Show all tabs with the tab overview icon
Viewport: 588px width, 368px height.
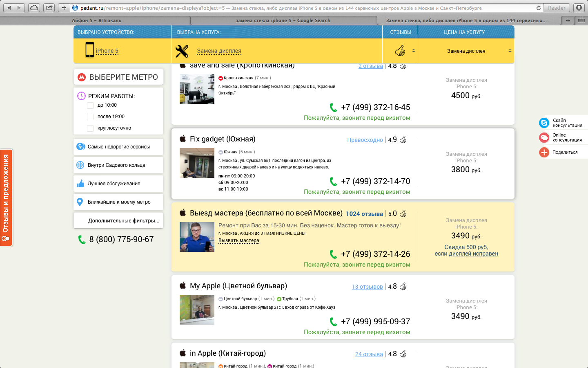click(x=581, y=20)
